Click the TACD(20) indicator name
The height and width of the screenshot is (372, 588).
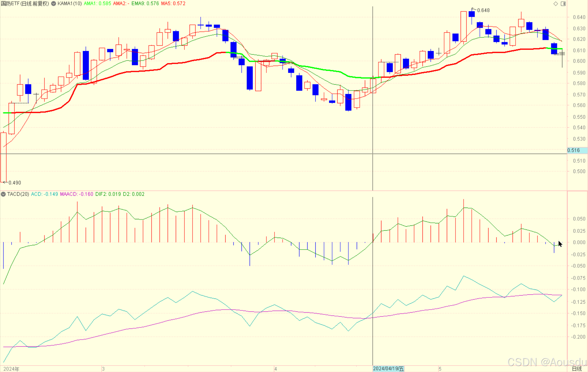pyautogui.click(x=18, y=194)
